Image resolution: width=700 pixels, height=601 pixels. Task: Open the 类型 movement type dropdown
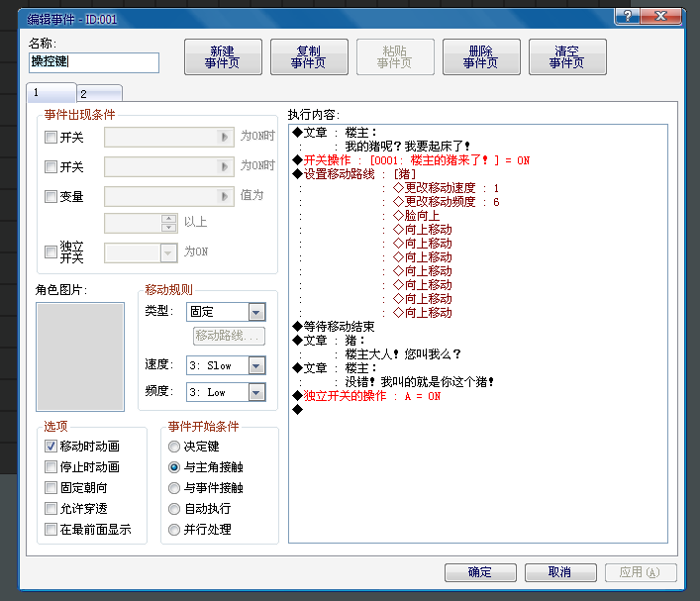pos(226,312)
